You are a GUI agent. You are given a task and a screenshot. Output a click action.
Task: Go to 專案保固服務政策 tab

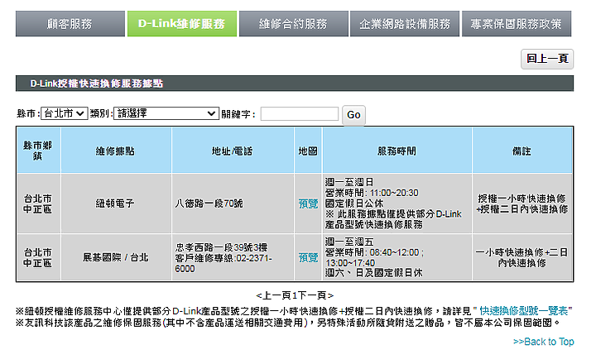tap(517, 23)
